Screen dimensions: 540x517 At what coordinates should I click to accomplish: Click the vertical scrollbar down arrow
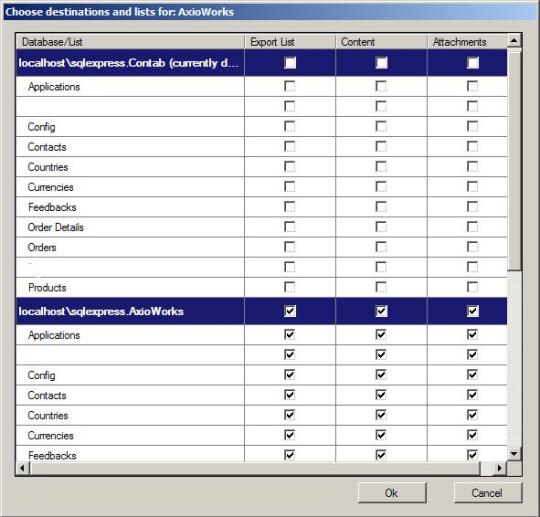pos(514,454)
